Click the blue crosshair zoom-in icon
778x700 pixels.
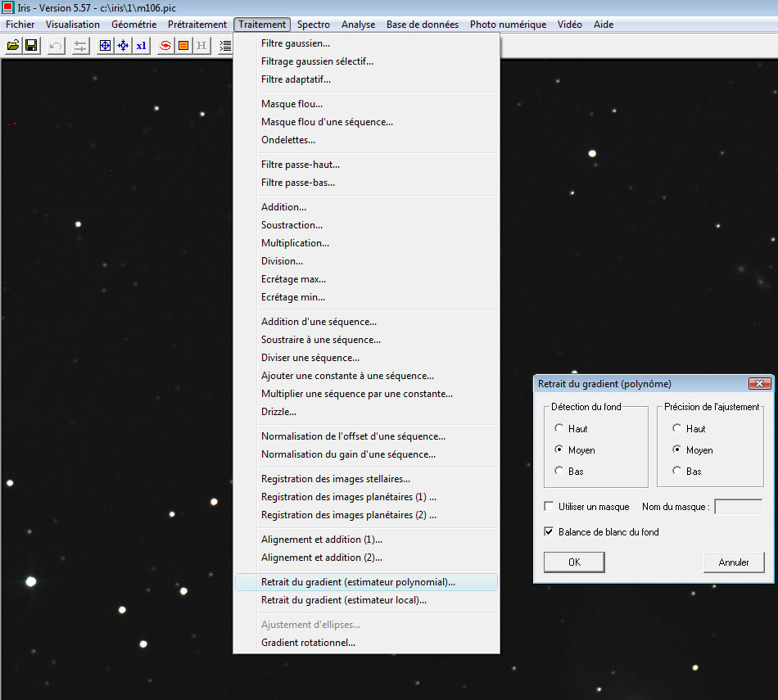coord(105,46)
